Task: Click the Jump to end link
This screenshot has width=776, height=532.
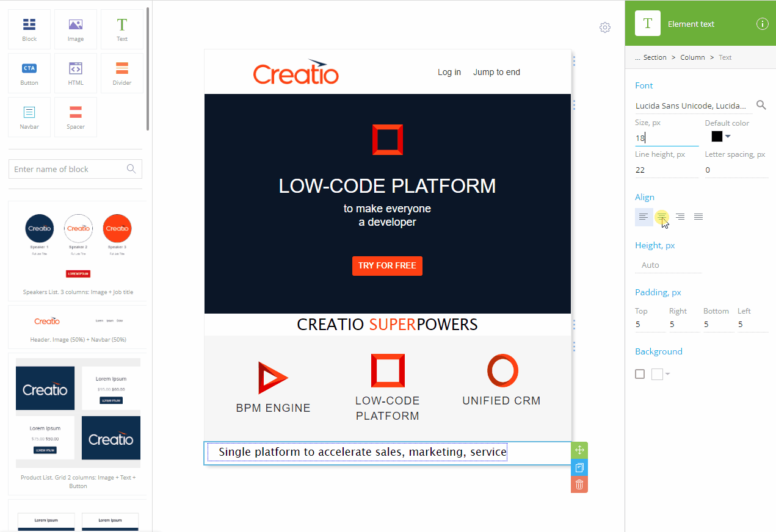Action: (x=497, y=72)
